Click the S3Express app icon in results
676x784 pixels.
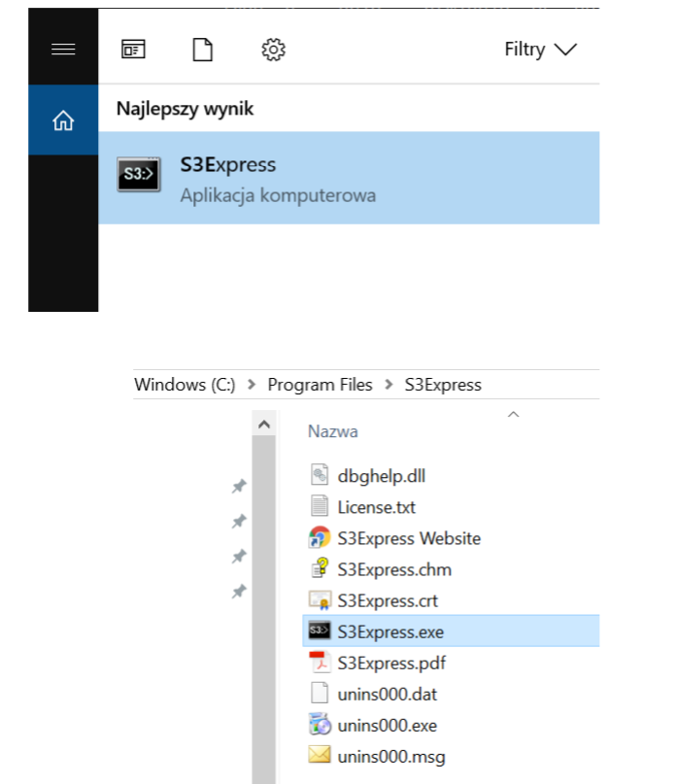139,176
